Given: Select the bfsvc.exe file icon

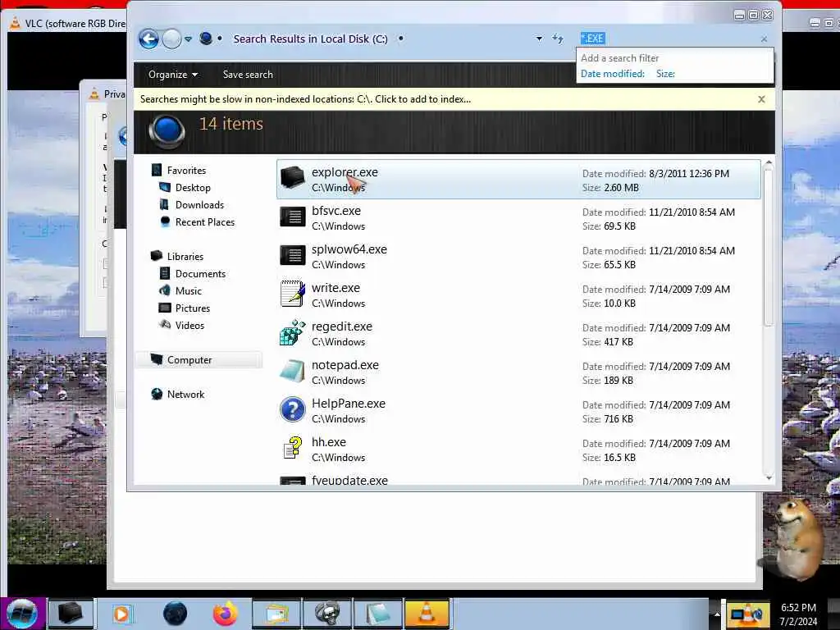Looking at the screenshot, I should pos(293,217).
